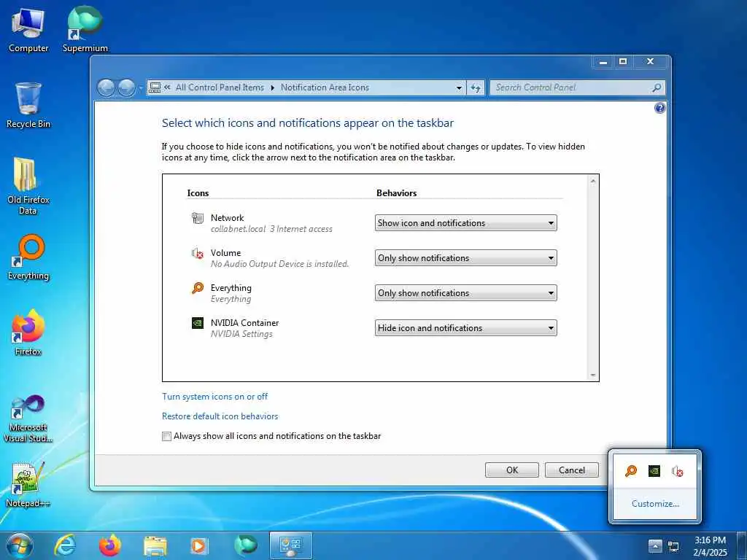Click the NVIDIA icon in the tray overflow popup
747x560 pixels.
point(654,472)
